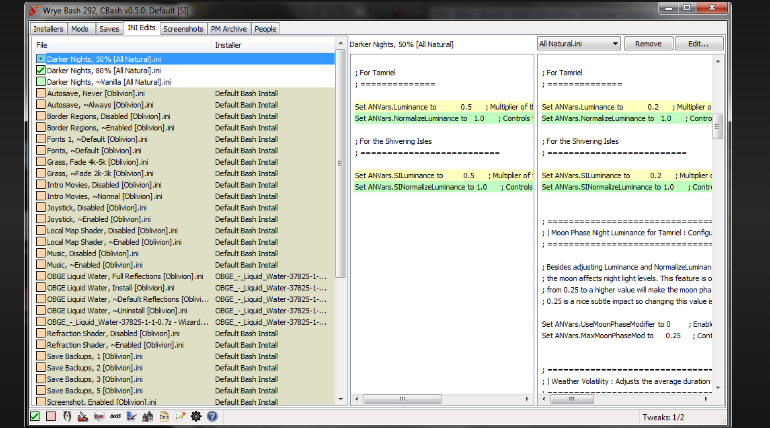This screenshot has width=770, height=428.
Task: Open the All Natural.ini dropdown
Action: [578, 44]
